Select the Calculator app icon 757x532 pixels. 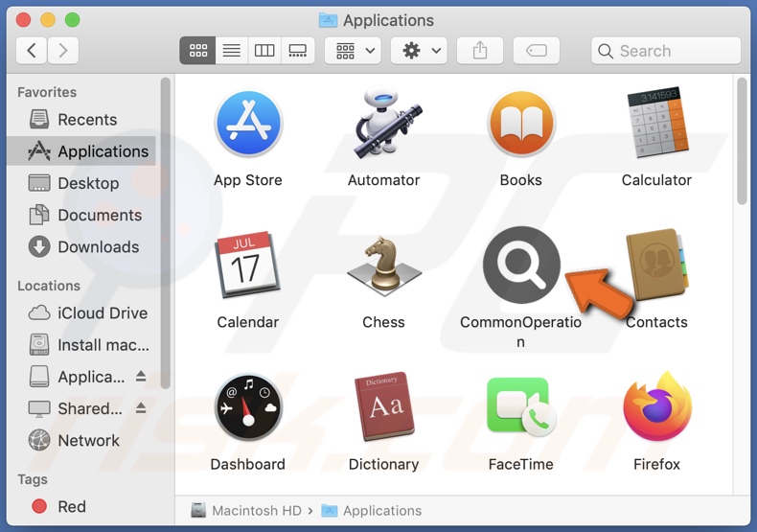657,123
